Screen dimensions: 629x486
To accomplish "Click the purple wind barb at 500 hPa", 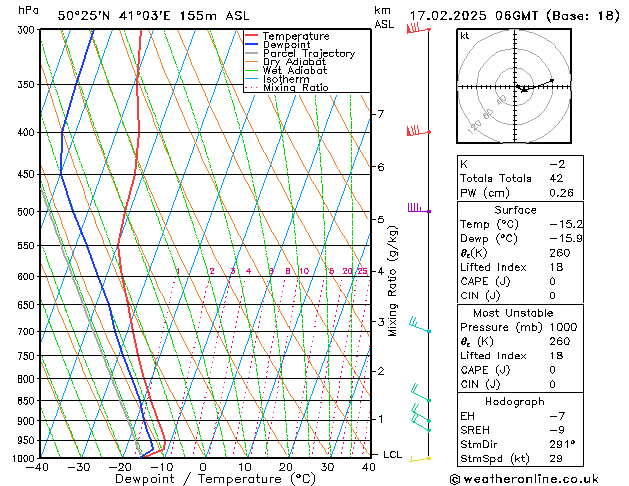I will tap(419, 208).
